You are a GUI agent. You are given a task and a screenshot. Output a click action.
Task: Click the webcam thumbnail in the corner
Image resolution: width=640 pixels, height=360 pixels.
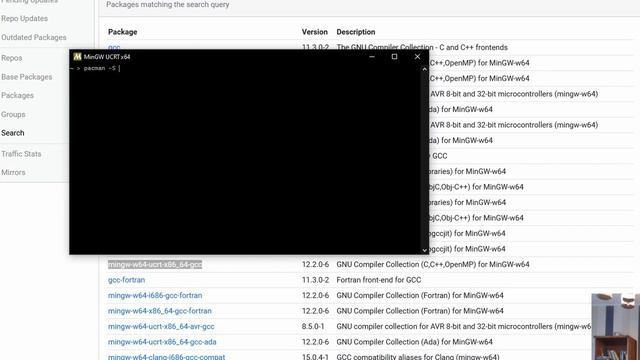(616, 327)
